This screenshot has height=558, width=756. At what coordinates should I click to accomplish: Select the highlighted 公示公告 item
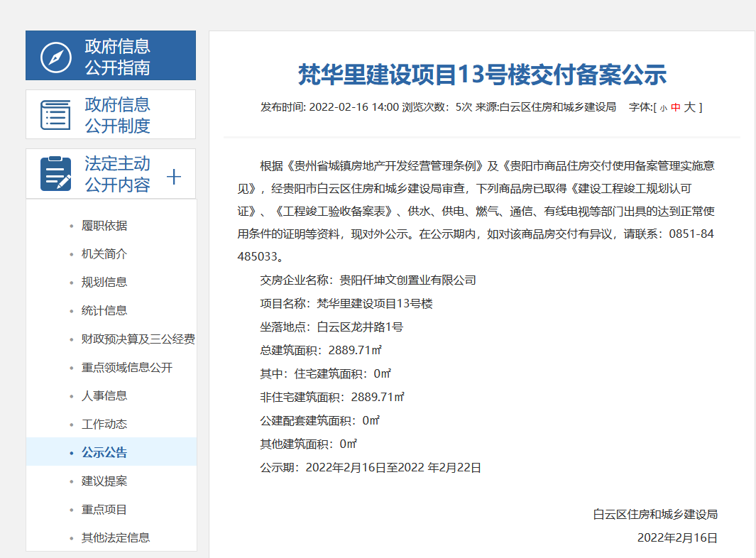(104, 453)
